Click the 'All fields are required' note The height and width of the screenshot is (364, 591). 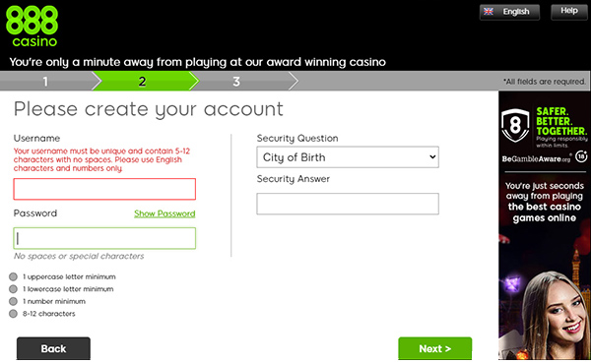pyautogui.click(x=545, y=82)
